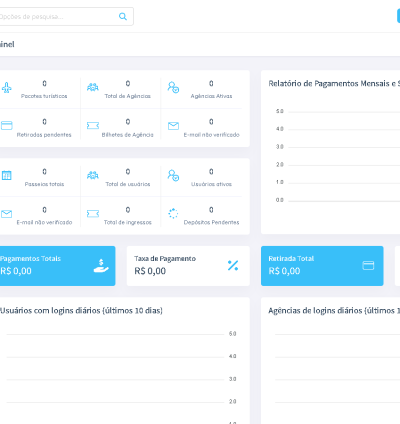This screenshot has height=424, width=400.
Task: Open the Pacotes turísticos airplane icon
Action: 7,88
